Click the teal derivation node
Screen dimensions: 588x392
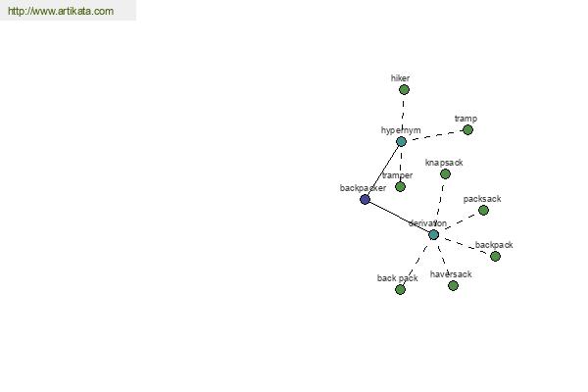point(433,235)
